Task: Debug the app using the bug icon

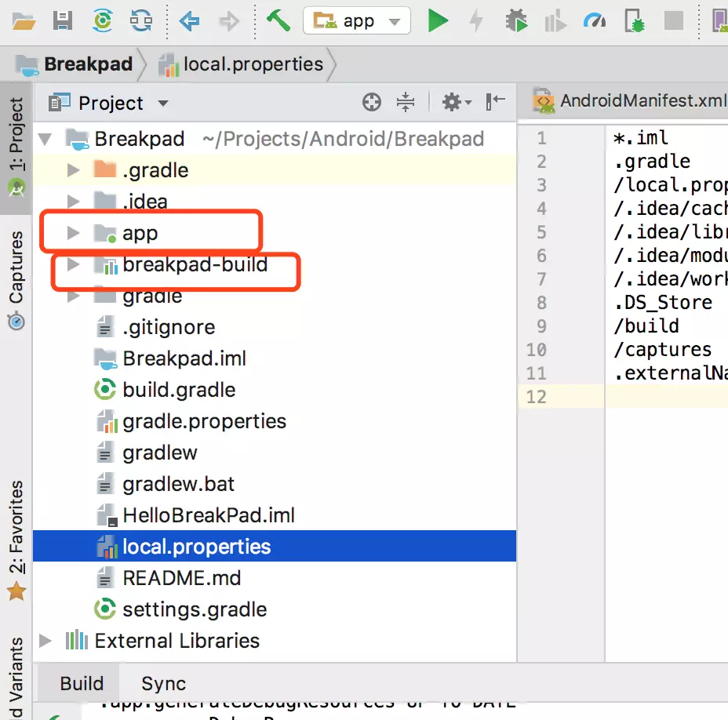Action: [x=515, y=20]
